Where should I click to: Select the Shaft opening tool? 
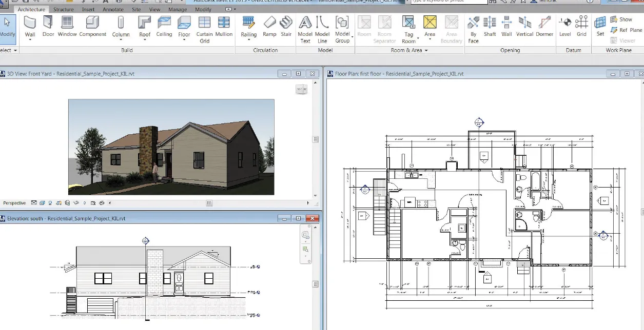click(490, 27)
